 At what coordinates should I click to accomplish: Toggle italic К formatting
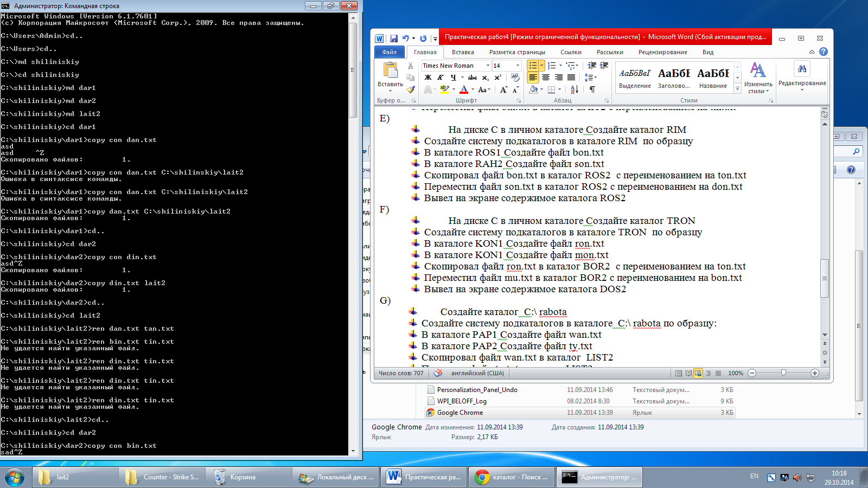point(441,78)
